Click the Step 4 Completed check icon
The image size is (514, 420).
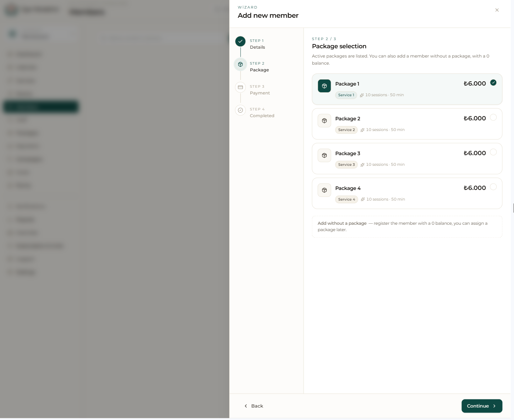[x=240, y=110]
